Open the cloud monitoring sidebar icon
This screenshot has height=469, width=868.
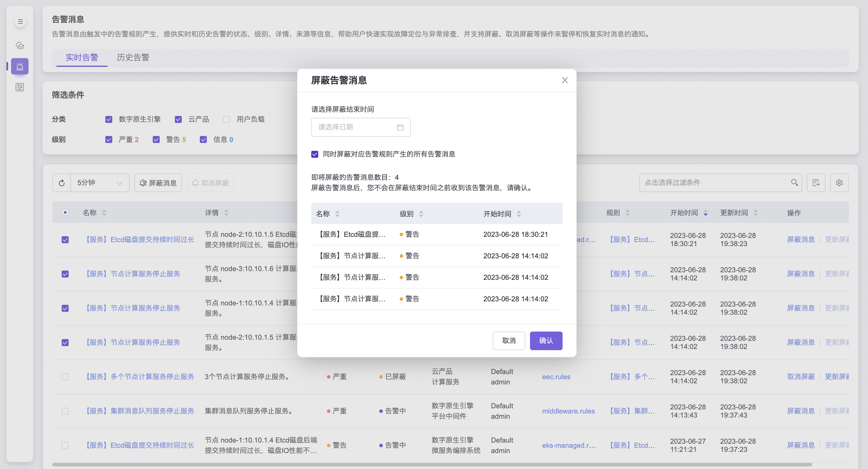20,45
